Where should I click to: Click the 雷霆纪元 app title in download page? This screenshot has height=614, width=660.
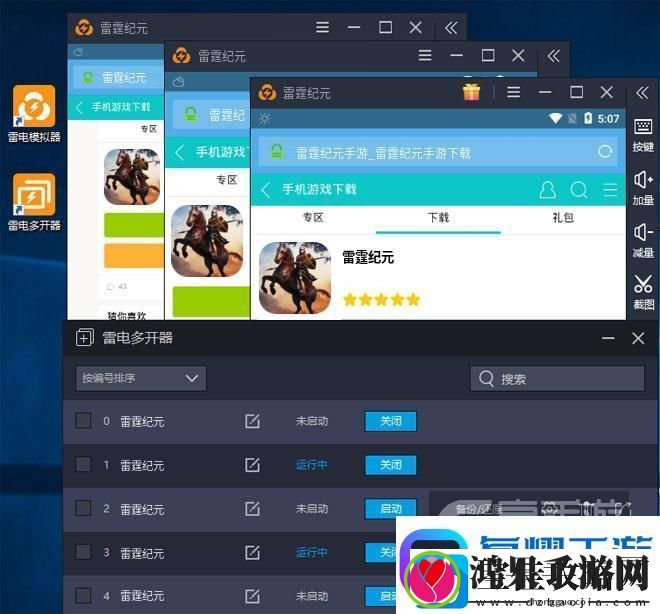[x=368, y=257]
